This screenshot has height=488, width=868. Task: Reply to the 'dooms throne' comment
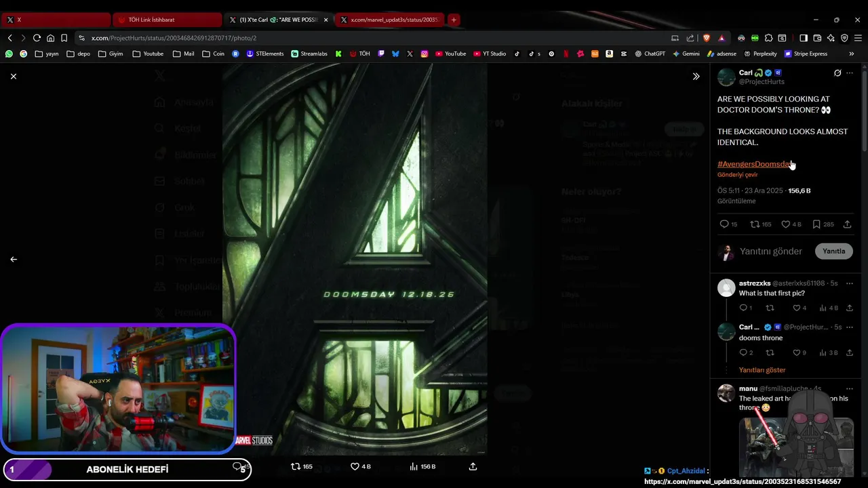746,352
